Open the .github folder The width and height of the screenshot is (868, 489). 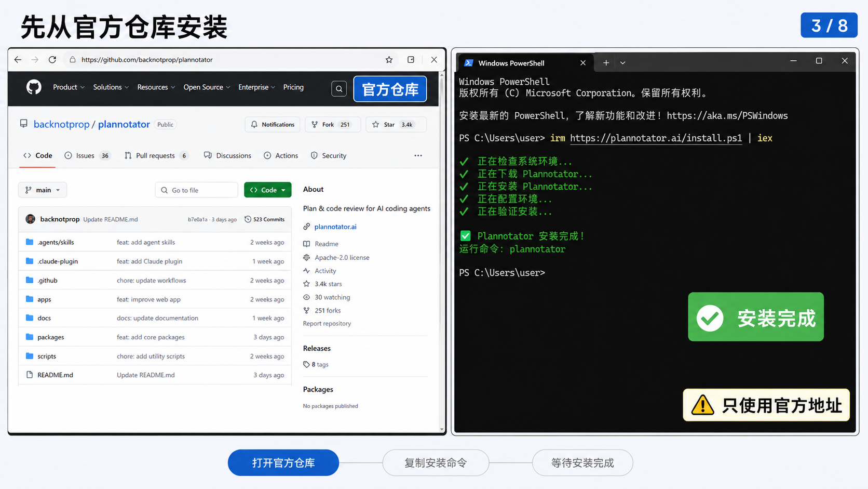[47, 280]
